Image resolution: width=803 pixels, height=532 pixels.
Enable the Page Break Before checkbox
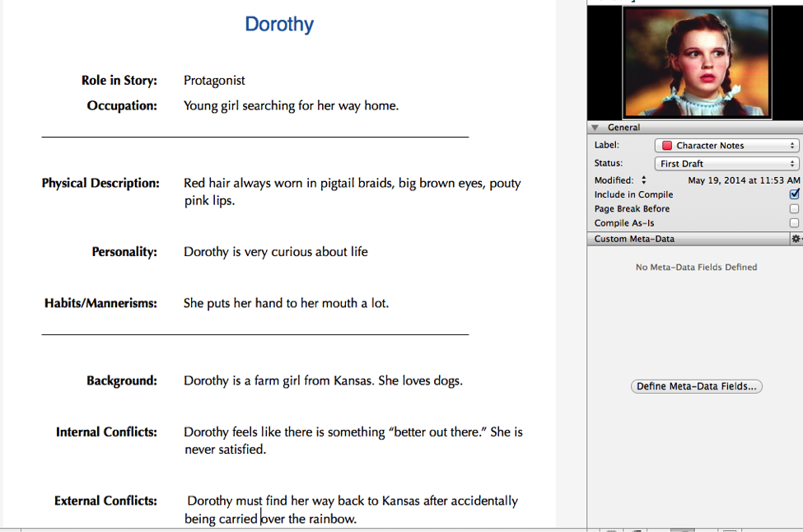point(794,209)
